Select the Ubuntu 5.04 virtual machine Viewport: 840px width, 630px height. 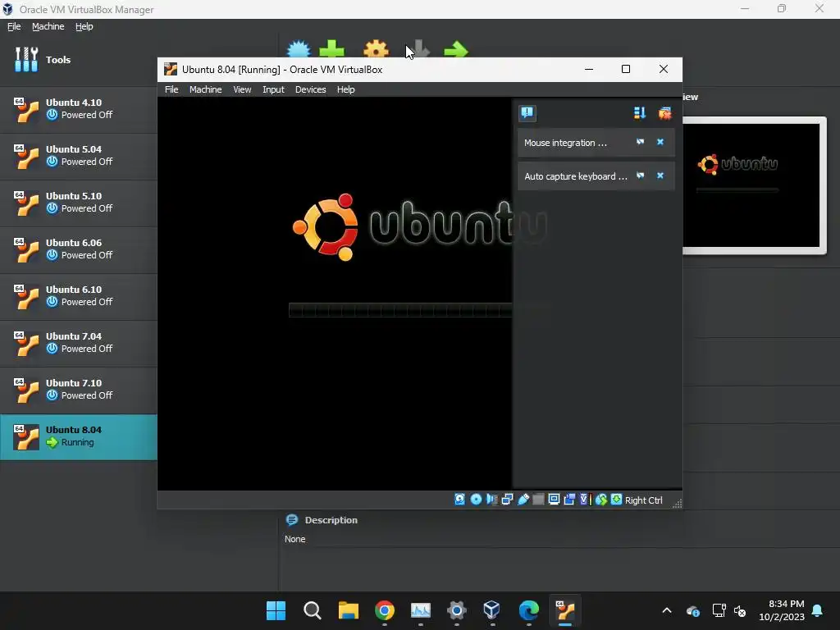click(78, 155)
